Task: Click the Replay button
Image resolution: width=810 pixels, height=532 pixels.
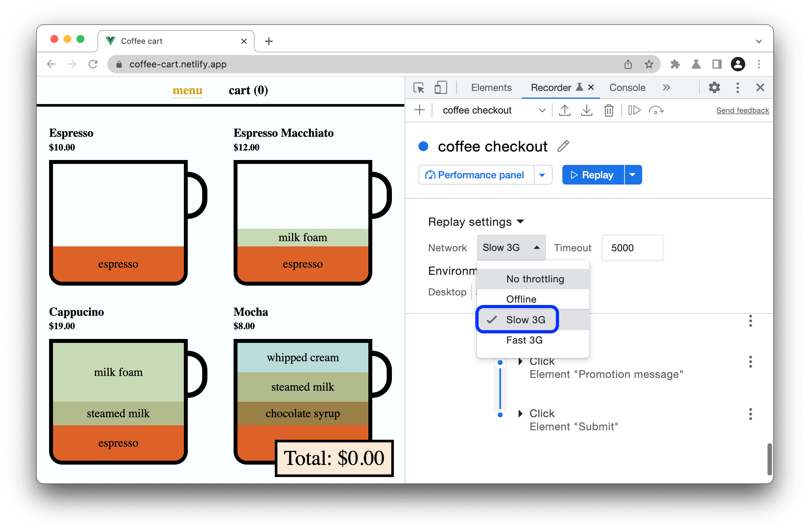Action: click(593, 175)
